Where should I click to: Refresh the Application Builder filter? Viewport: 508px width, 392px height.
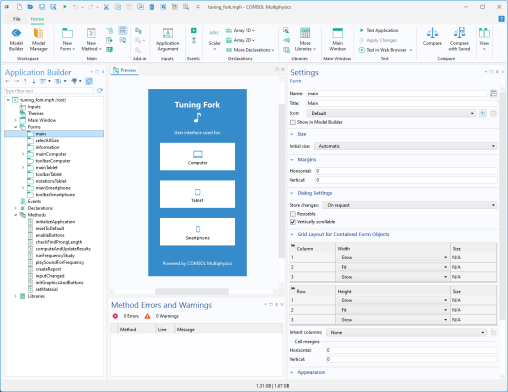100,91
